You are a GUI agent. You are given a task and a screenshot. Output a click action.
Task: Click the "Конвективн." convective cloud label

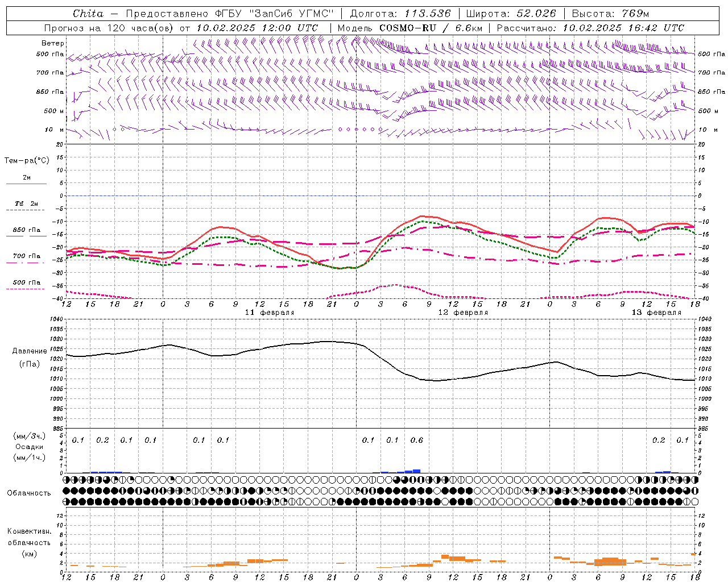pyautogui.click(x=30, y=531)
